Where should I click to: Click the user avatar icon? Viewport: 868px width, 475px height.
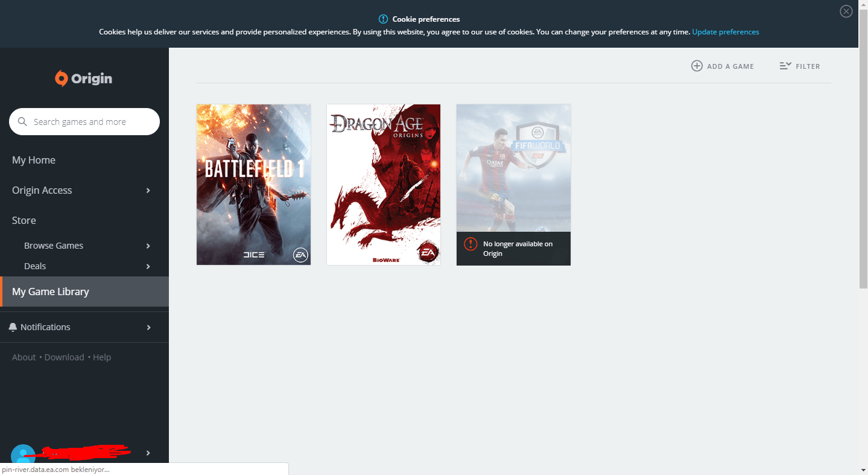click(x=24, y=454)
